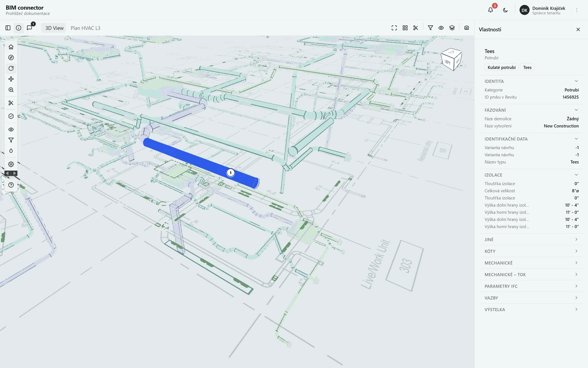The height and width of the screenshot is (368, 588).
Task: Open the three-dot user menu
Action: click(577, 10)
